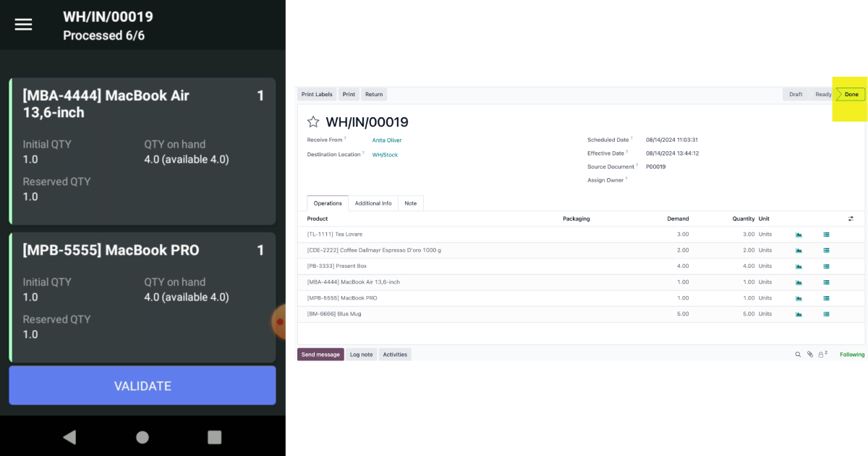
Task: Open the optional columns settings icon
Action: coord(851,218)
